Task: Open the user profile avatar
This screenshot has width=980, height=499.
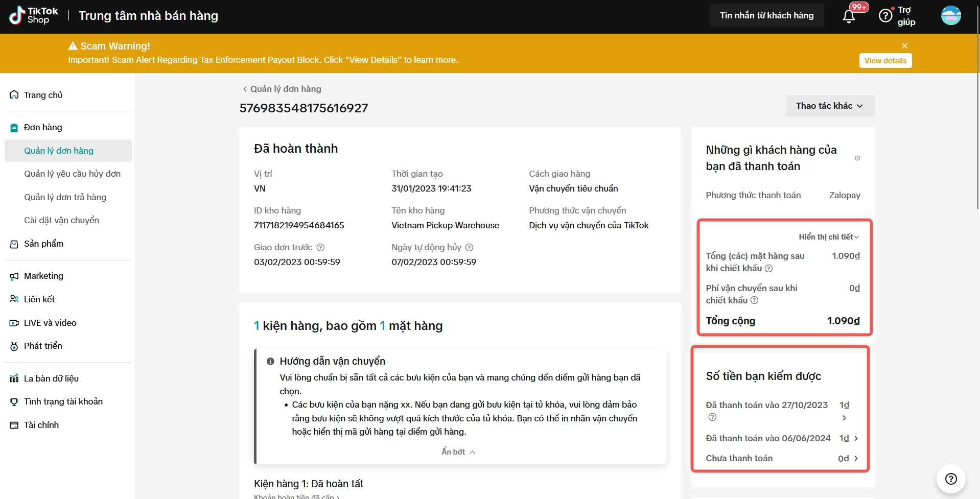Action: [951, 16]
